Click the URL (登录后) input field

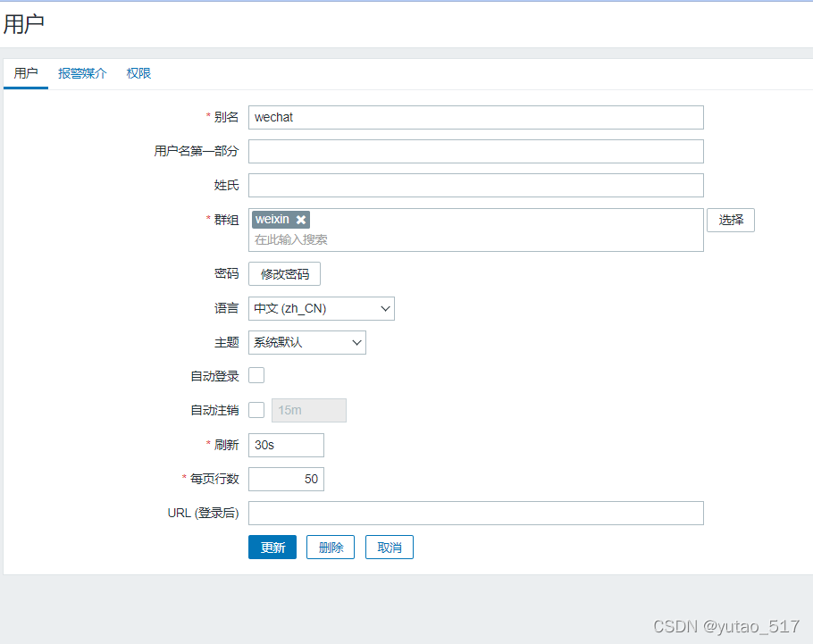[x=475, y=513]
